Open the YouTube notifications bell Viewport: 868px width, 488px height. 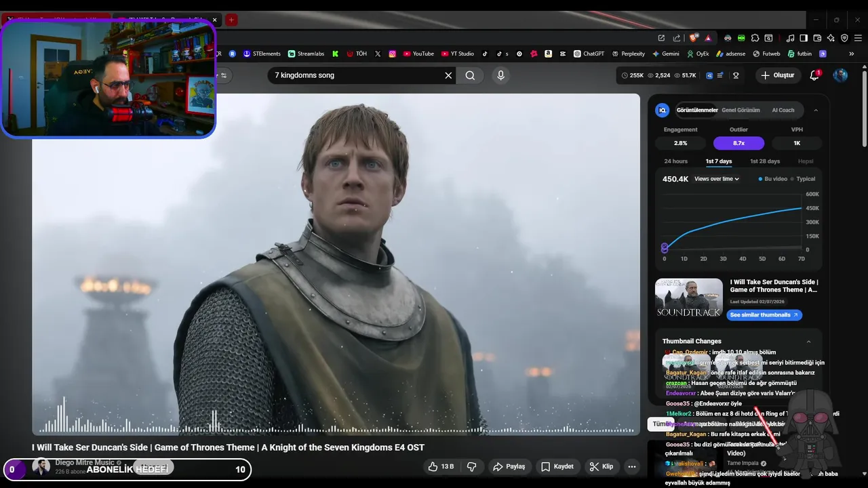tap(814, 75)
